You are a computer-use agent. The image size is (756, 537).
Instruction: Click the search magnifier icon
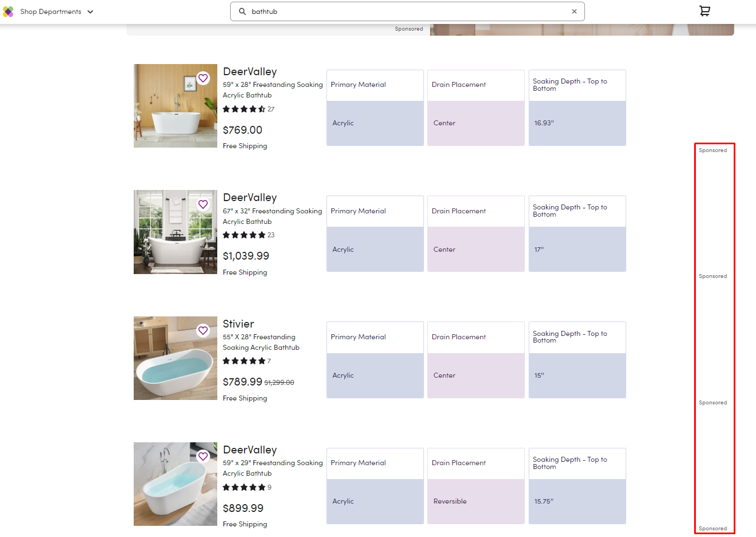click(242, 11)
